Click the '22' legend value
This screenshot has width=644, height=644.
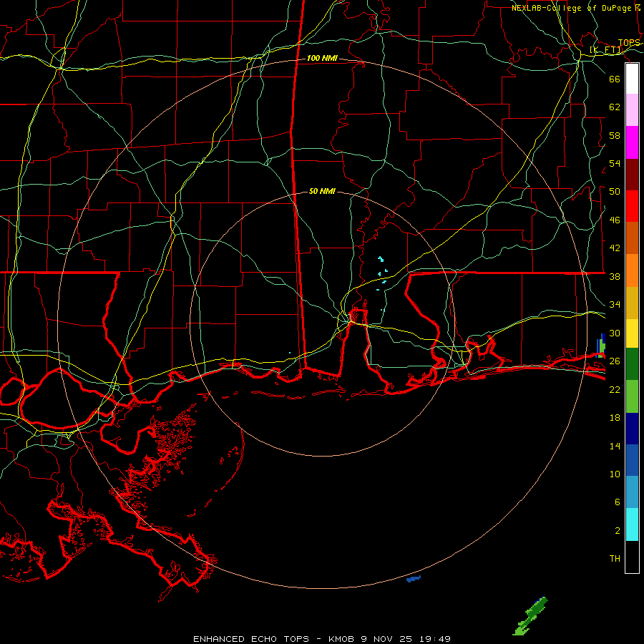point(615,389)
